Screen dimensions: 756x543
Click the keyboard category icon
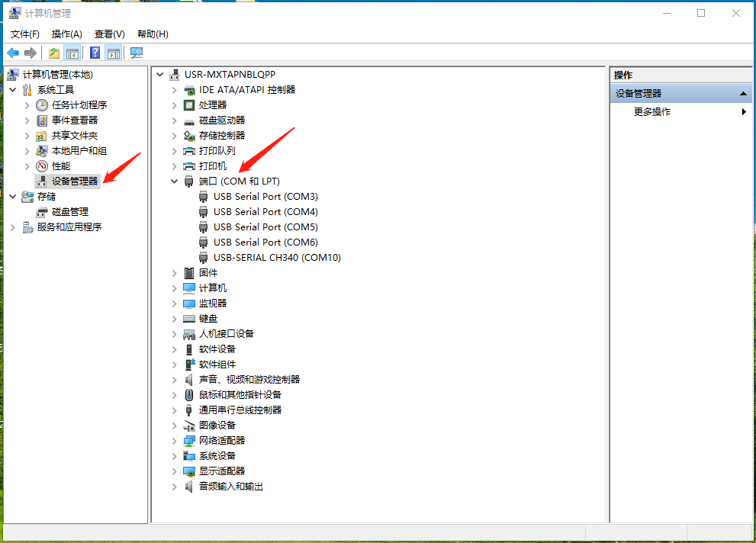pyautogui.click(x=189, y=319)
